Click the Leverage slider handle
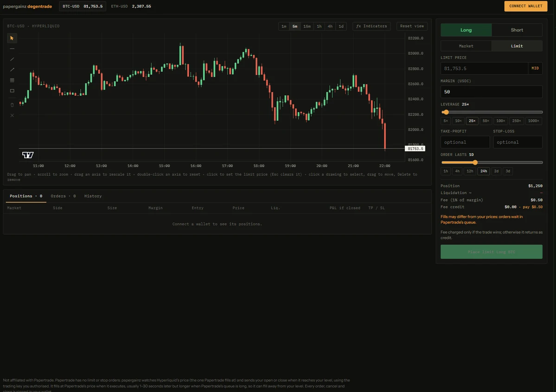Image resolution: width=556 pixels, height=392 pixels. [x=446, y=112]
